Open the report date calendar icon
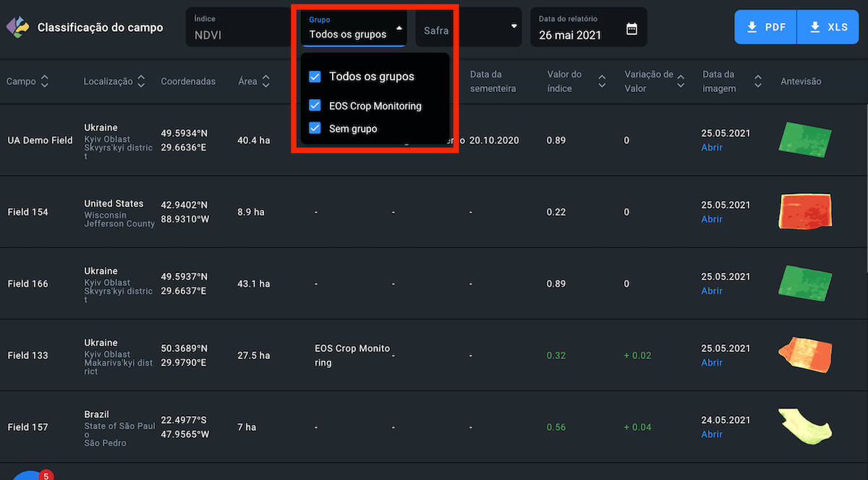 pyautogui.click(x=631, y=29)
